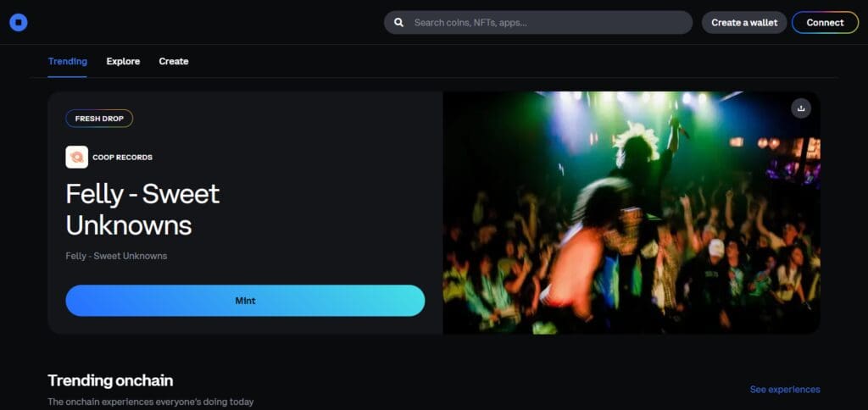Click the share icon on concert image
The height and width of the screenshot is (410, 868).
[800, 108]
